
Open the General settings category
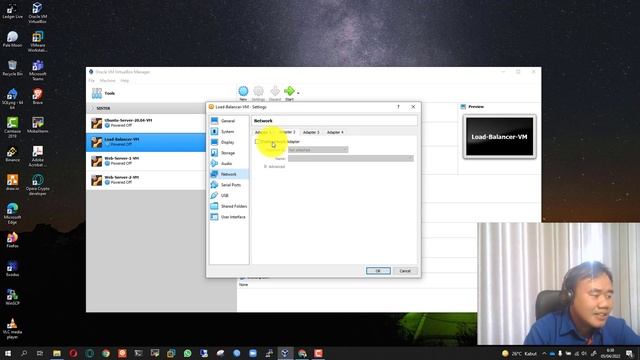coord(229,121)
